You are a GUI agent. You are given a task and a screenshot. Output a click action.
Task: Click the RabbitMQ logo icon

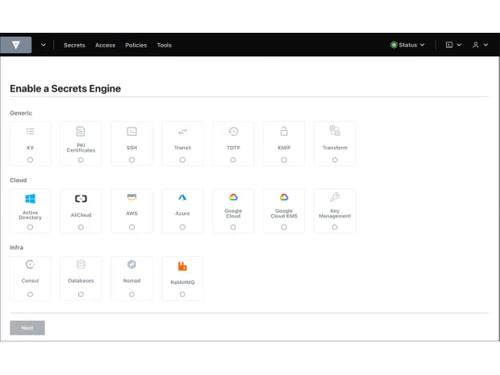(x=182, y=266)
